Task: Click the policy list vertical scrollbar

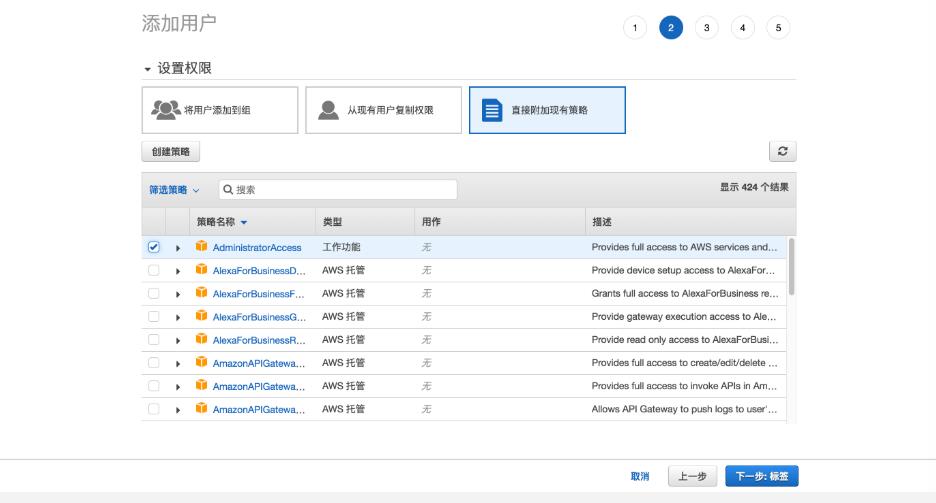Action: click(791, 267)
